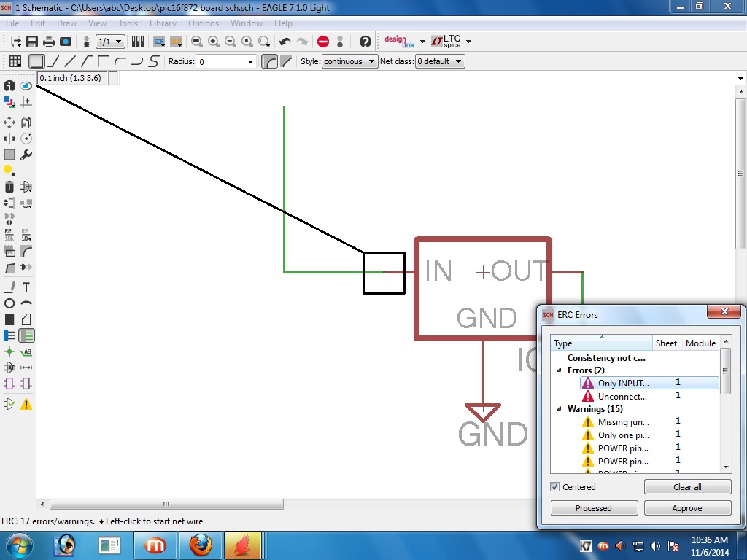Open the Edit menu
This screenshot has width=747, height=560.
pyautogui.click(x=38, y=23)
